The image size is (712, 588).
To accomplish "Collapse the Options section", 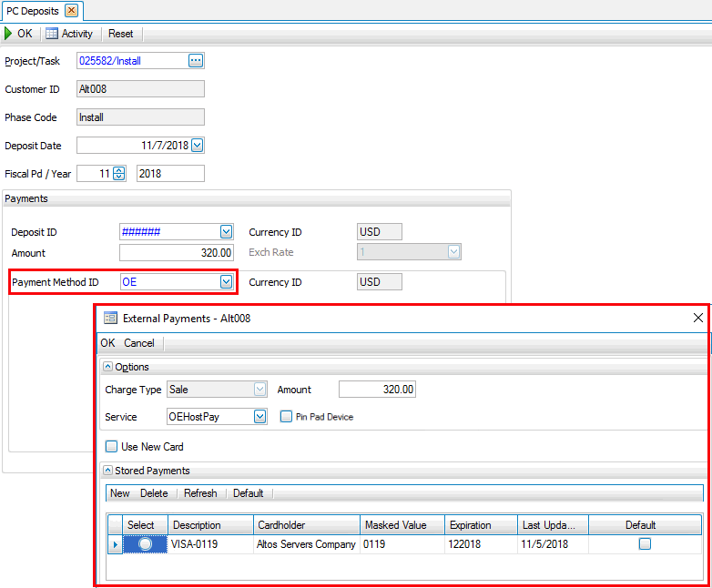I will point(107,367).
